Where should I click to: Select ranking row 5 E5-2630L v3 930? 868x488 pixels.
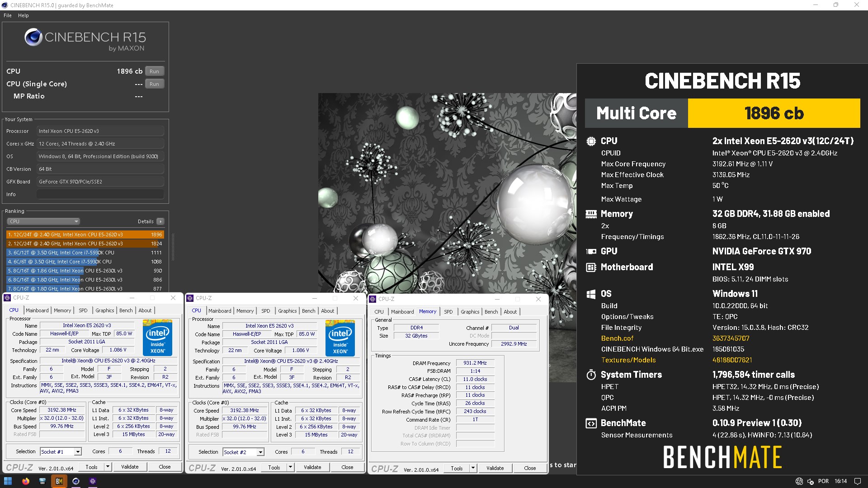(x=85, y=271)
